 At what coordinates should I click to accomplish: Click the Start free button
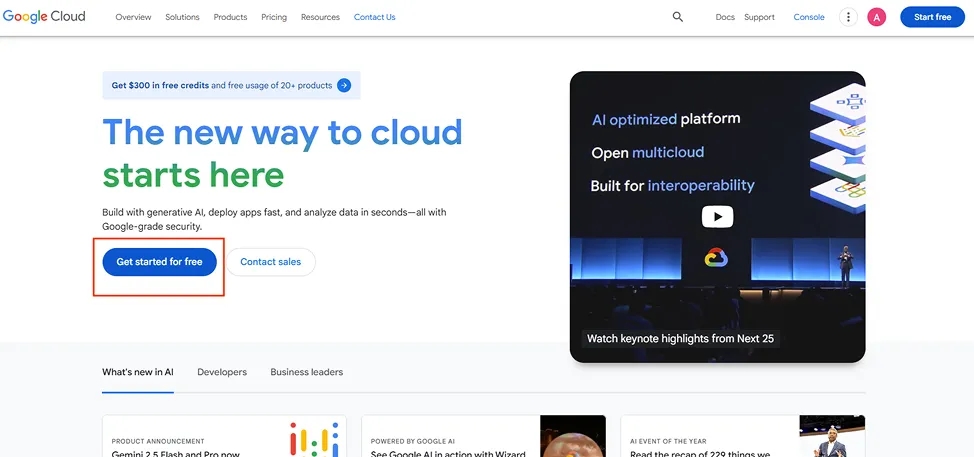click(932, 17)
